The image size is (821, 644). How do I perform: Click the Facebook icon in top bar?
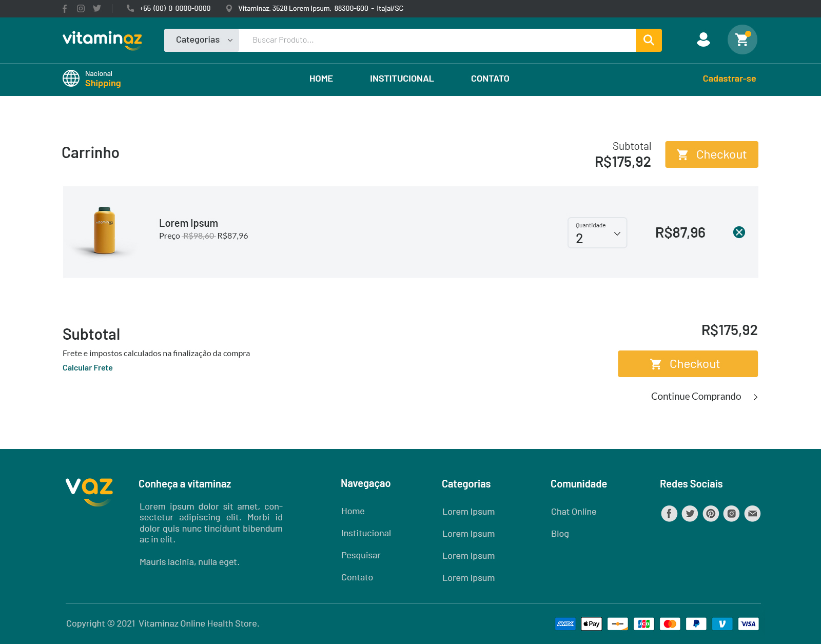(x=65, y=9)
